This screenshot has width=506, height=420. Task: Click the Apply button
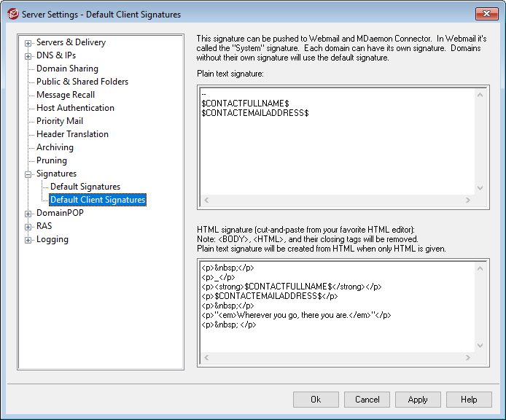tap(418, 400)
